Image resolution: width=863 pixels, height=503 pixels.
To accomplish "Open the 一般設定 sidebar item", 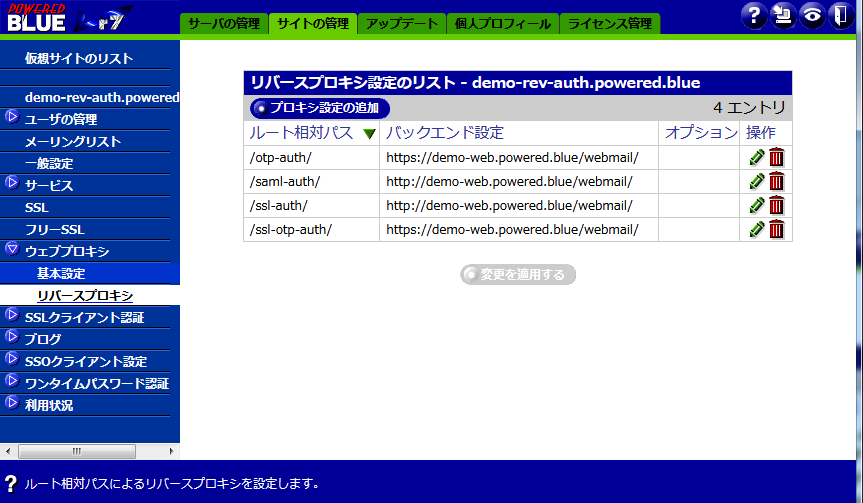I will click(x=49, y=163).
